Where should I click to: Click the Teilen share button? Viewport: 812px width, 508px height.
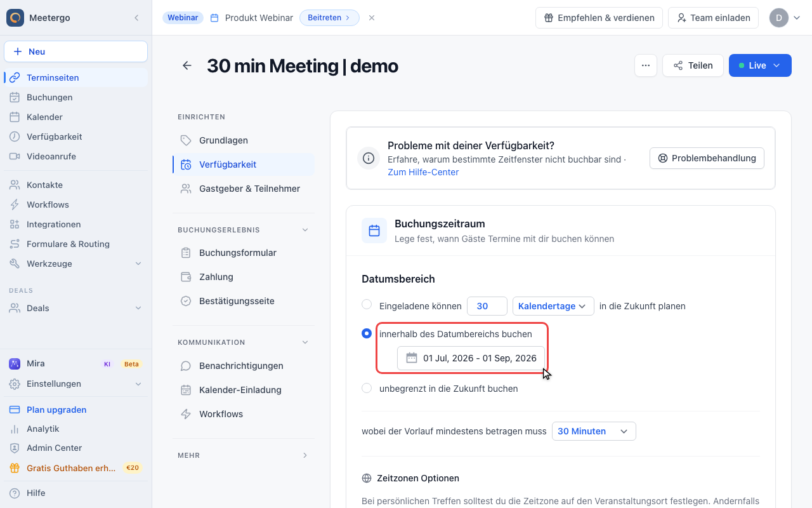click(693, 65)
